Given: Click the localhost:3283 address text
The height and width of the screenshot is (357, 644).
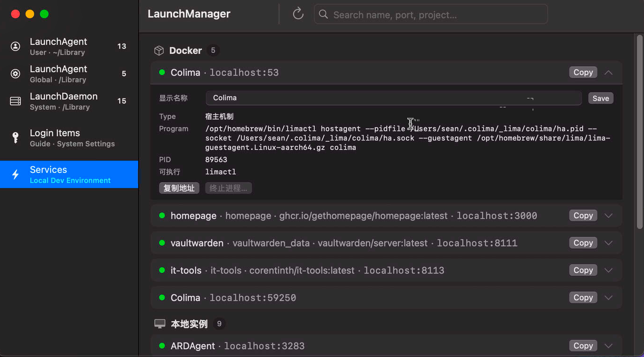Looking at the screenshot, I should tap(264, 346).
